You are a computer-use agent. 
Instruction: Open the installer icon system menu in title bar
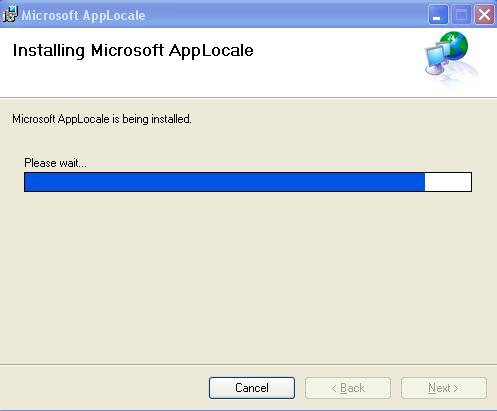click(10, 15)
